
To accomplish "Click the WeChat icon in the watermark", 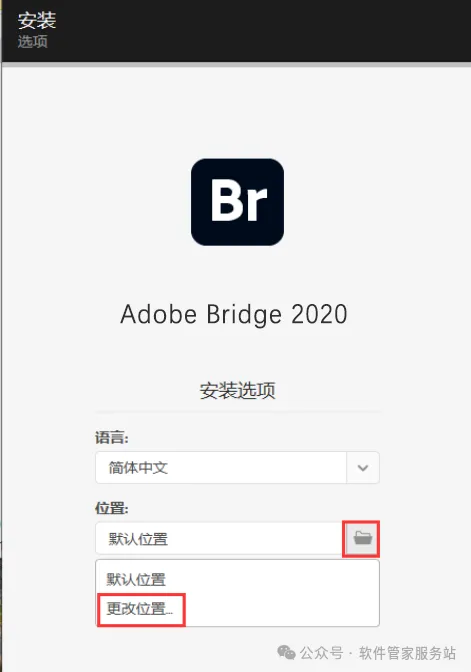I will point(286,653).
